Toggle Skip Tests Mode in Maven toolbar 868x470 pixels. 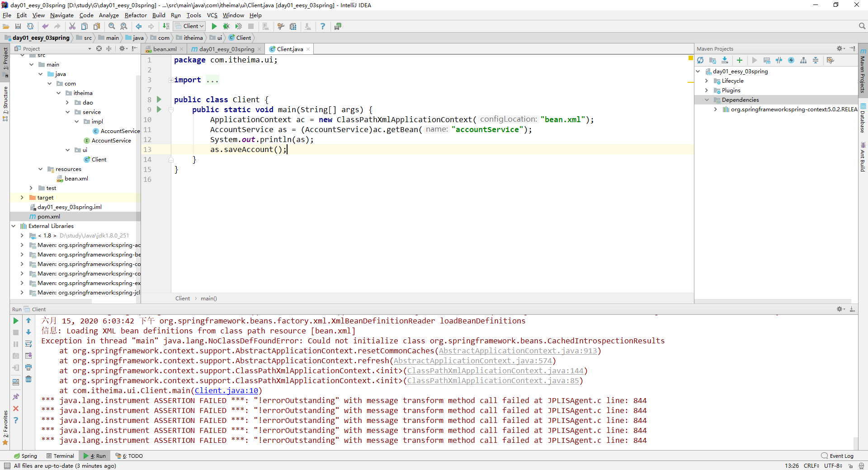(791, 60)
